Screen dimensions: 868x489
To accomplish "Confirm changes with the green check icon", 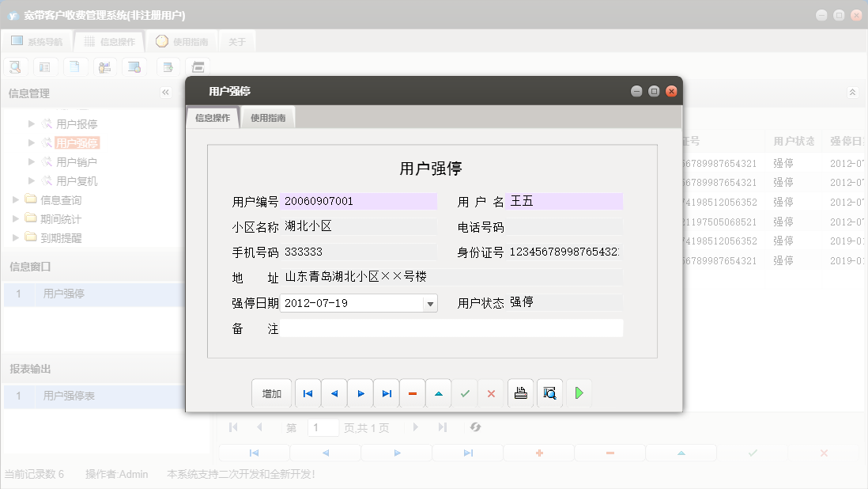I will coord(465,393).
